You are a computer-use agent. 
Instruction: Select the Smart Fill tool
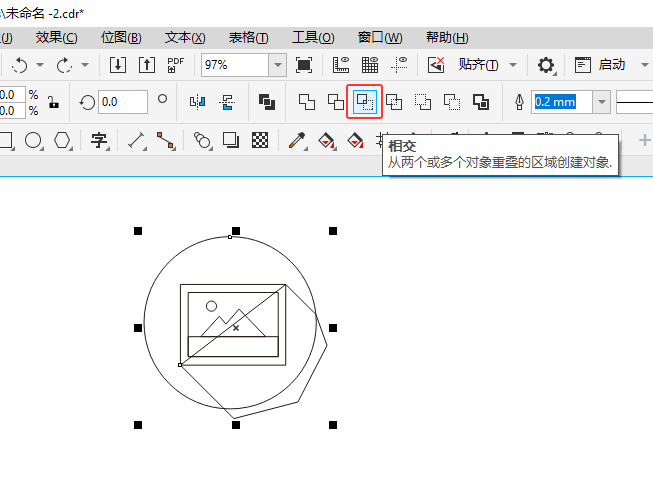(x=356, y=140)
